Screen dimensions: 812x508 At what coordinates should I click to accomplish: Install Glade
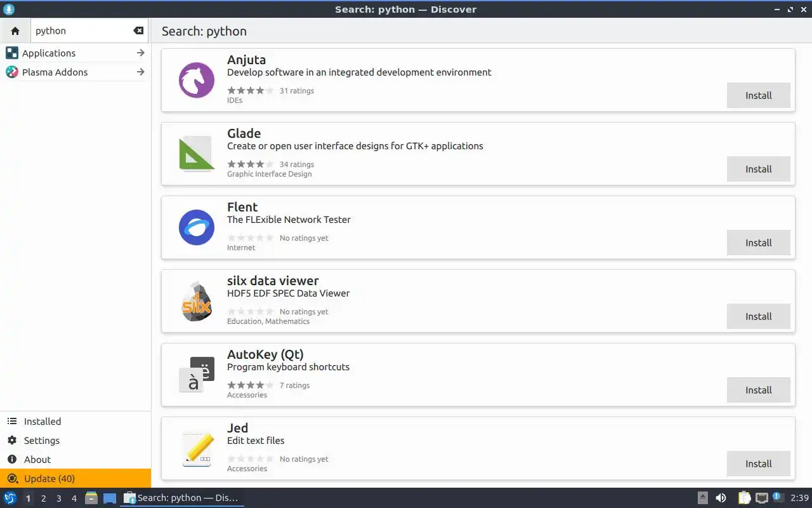pos(758,169)
